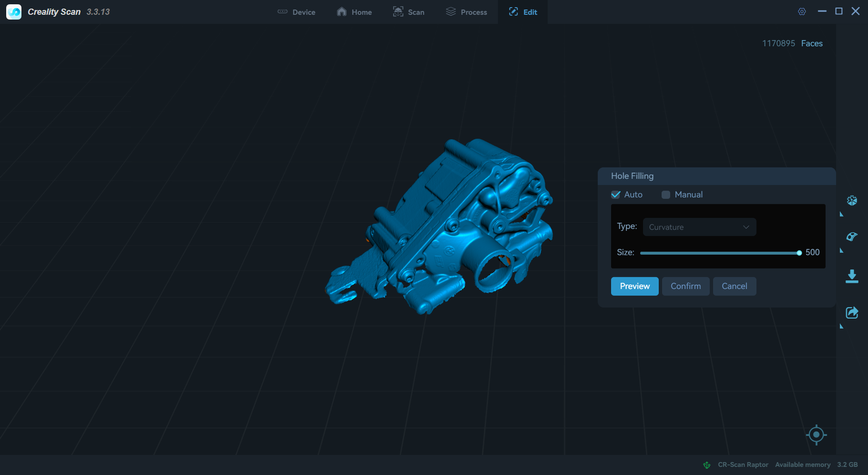
Task: Open the share/export icon
Action: point(852,312)
